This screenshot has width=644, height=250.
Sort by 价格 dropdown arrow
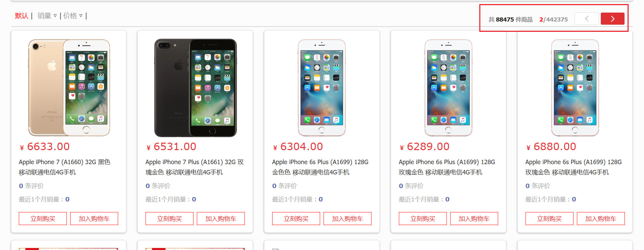coord(81,16)
